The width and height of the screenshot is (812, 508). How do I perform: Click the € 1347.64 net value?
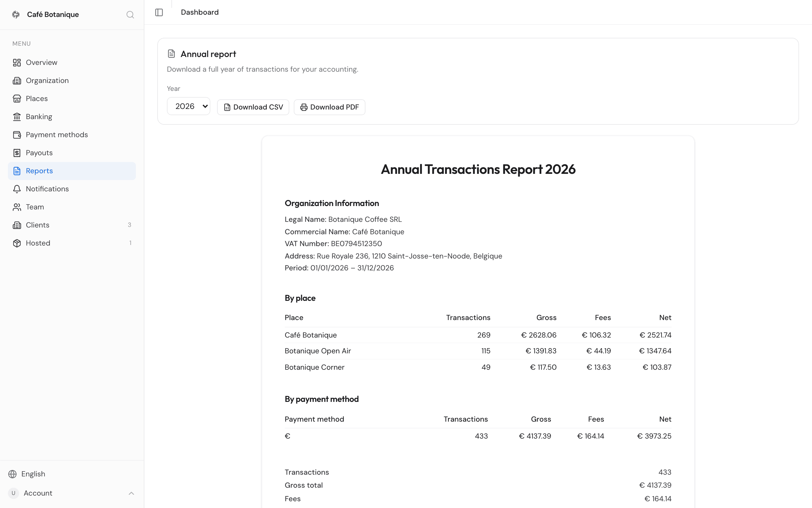pyautogui.click(x=655, y=351)
